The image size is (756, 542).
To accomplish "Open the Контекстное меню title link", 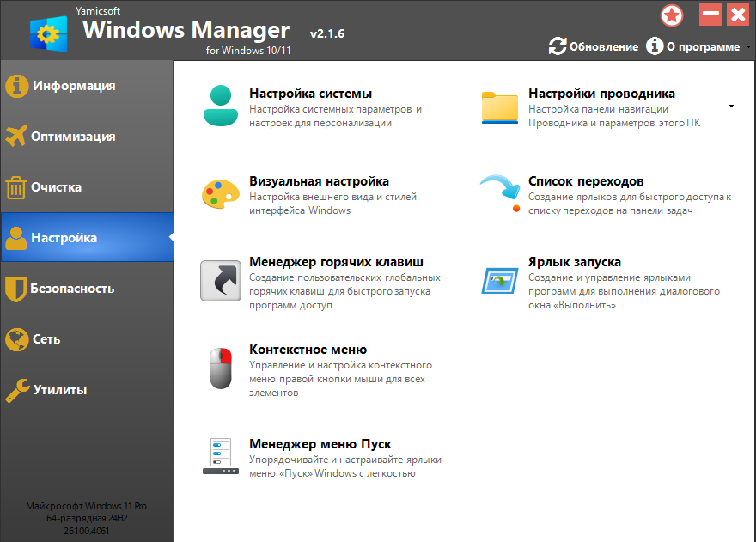I will [x=308, y=350].
